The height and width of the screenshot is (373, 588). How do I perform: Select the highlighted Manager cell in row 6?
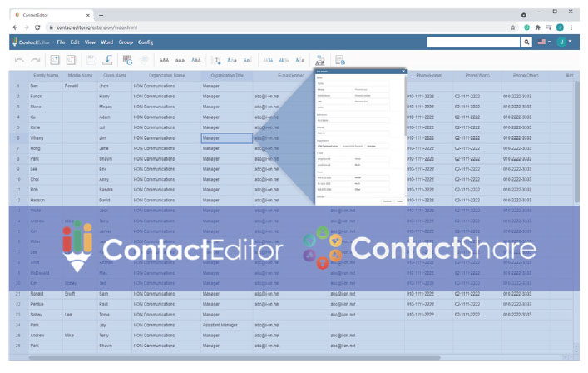pos(227,138)
